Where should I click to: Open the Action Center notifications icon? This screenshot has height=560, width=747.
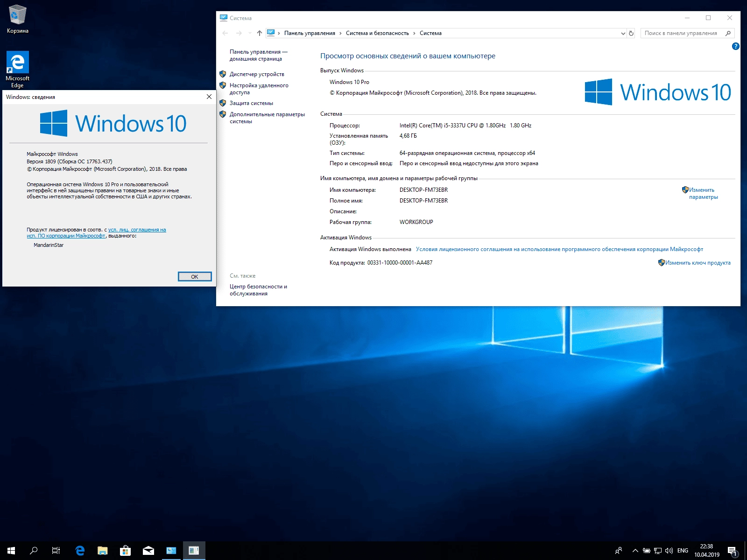732,551
